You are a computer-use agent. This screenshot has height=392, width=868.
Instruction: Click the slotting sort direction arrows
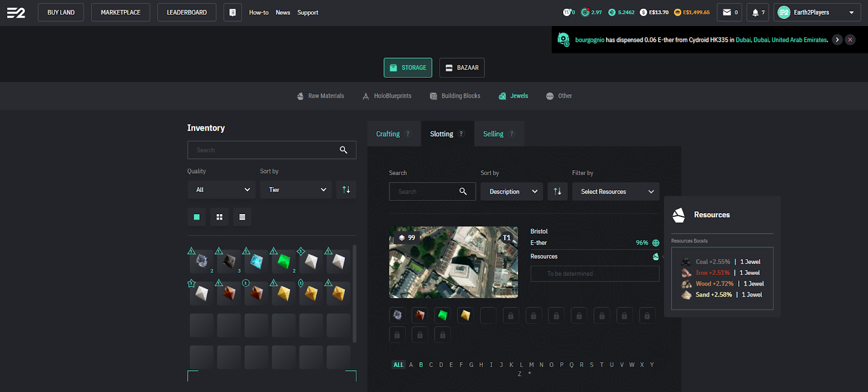tap(557, 191)
